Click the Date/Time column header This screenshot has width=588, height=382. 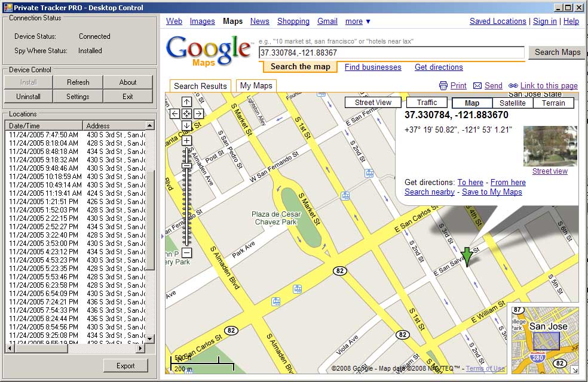44,125
